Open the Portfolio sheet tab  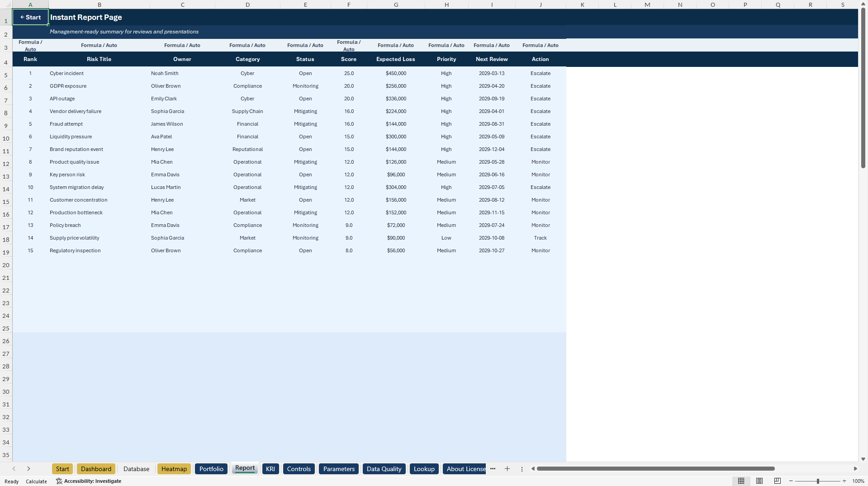pos(211,469)
